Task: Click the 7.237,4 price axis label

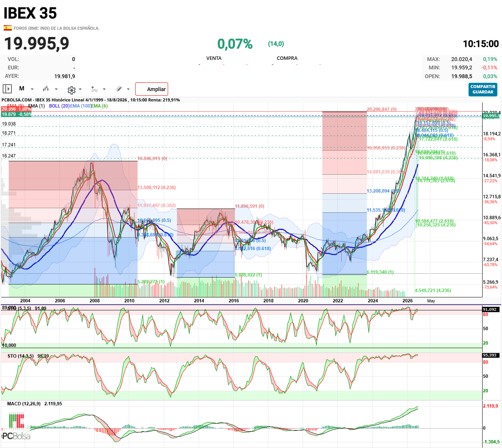Action: coord(491,260)
